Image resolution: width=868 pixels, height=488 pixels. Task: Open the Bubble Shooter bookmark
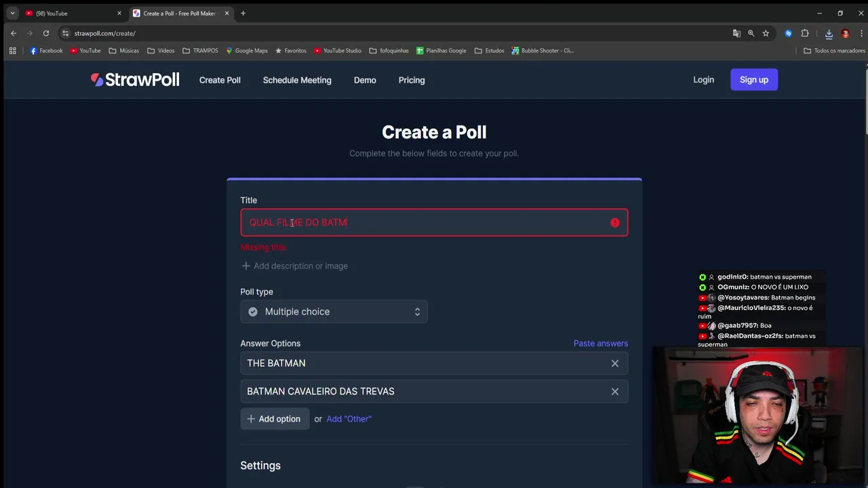point(542,51)
